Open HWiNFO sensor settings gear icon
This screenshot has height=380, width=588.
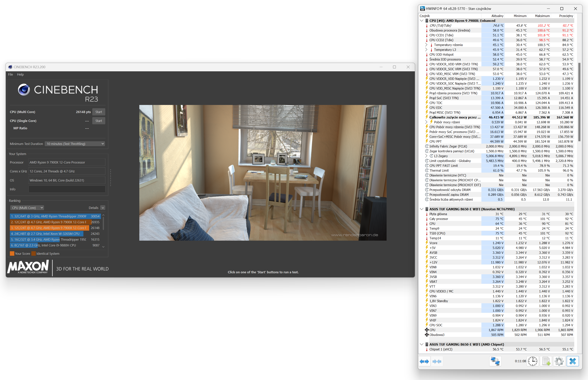click(x=559, y=361)
